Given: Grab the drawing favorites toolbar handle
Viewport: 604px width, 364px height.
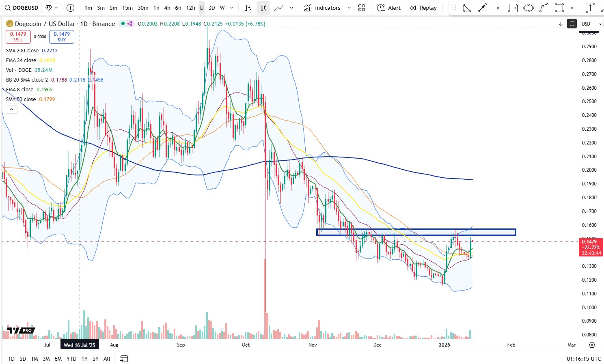Looking at the screenshot, I should pyautogui.click(x=454, y=8).
